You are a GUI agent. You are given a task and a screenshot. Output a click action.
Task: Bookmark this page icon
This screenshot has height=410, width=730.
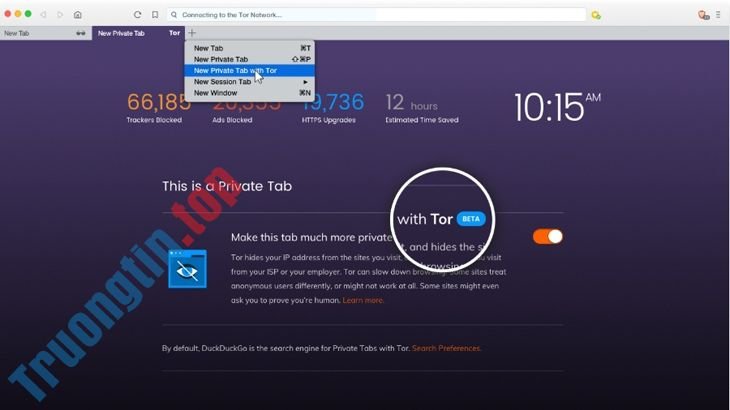coord(155,14)
